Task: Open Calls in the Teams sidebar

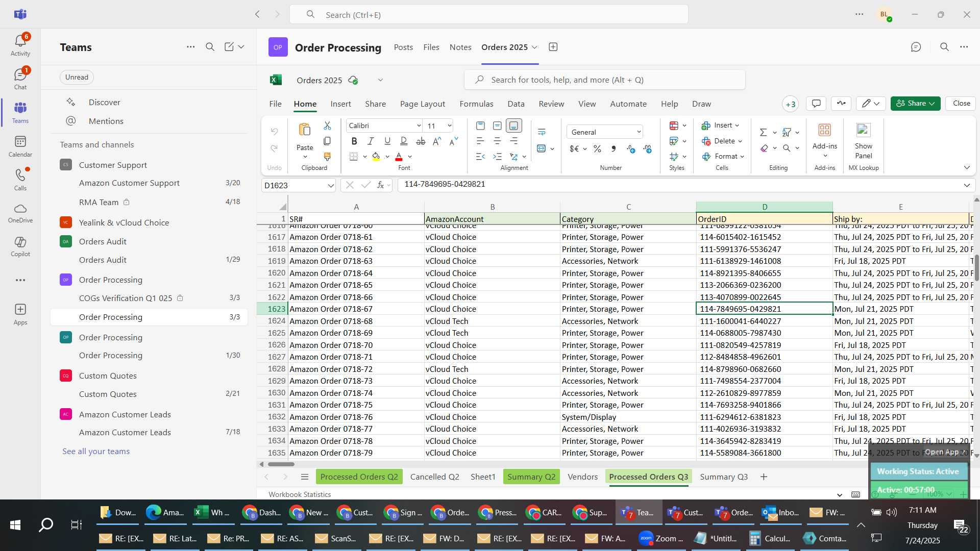Action: point(20,180)
